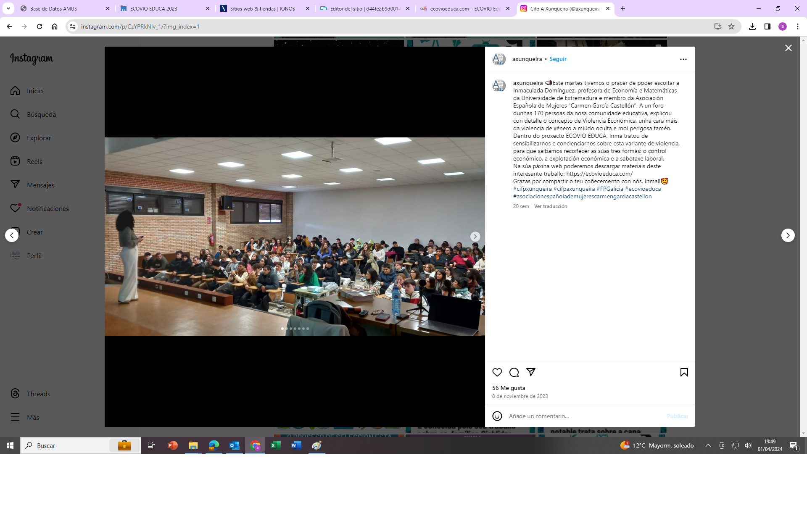Click the comment speech bubble icon
The height and width of the screenshot is (532, 807).
514,372
